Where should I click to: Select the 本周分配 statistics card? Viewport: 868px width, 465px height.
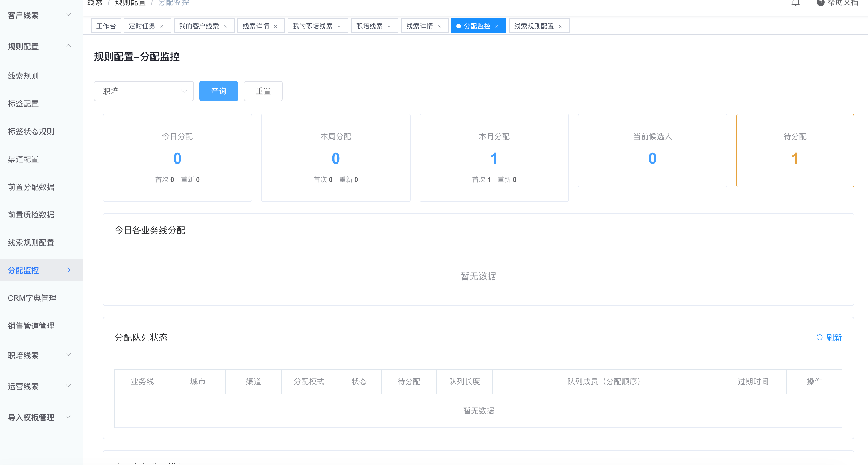click(x=336, y=158)
